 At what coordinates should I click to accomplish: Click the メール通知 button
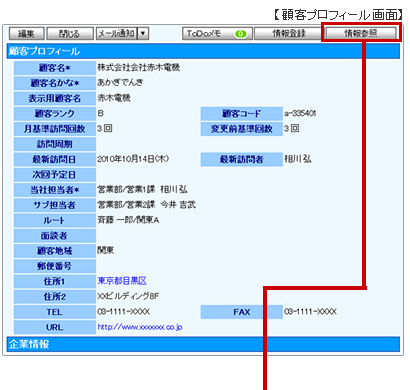[117, 33]
